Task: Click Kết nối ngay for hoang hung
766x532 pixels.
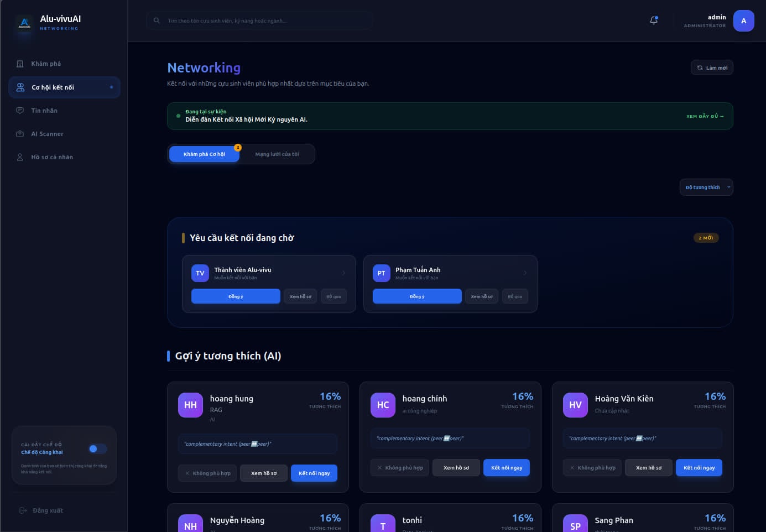Action: [x=314, y=473]
